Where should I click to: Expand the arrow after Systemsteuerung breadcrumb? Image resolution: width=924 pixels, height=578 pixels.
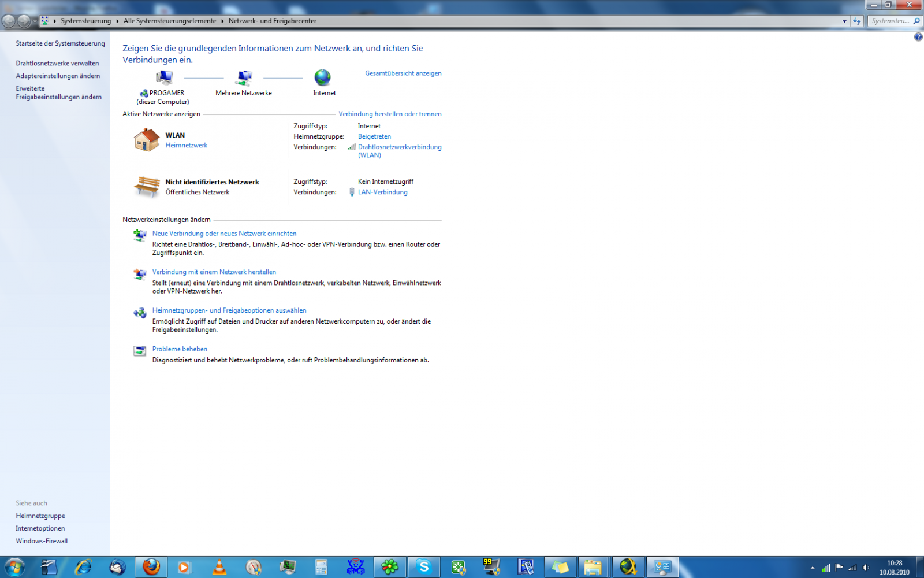(x=117, y=21)
